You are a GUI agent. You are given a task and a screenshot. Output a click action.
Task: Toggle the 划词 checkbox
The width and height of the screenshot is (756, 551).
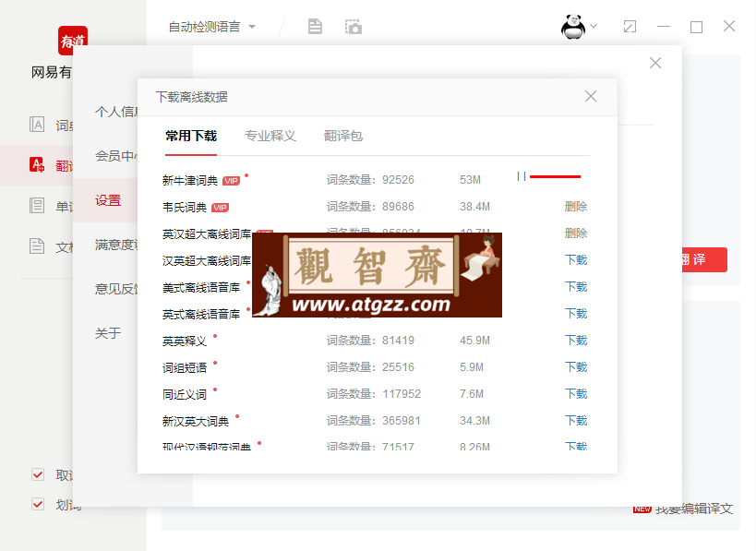pyautogui.click(x=38, y=504)
